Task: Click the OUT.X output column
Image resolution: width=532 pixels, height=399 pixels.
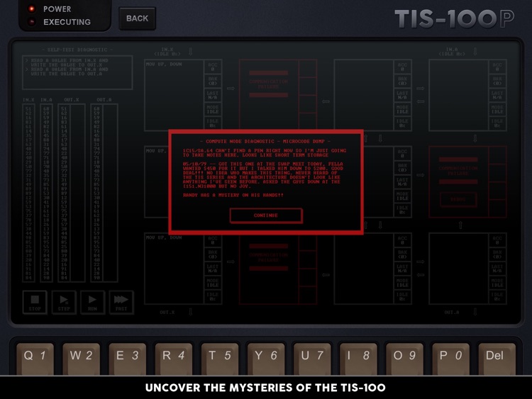Action: click(x=71, y=193)
